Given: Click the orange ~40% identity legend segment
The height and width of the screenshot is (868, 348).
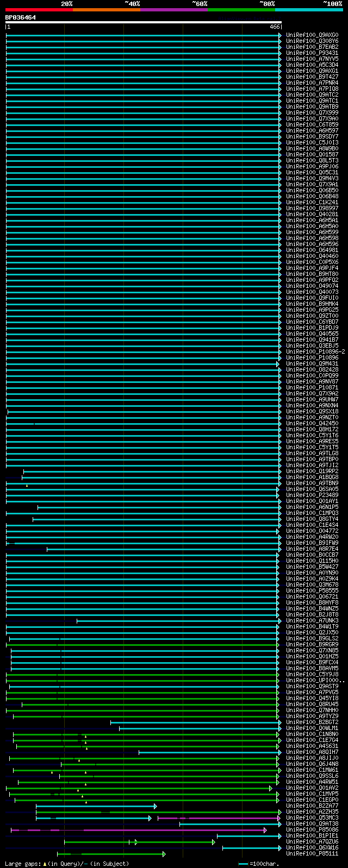Looking at the screenshot, I should pyautogui.click(x=107, y=10).
